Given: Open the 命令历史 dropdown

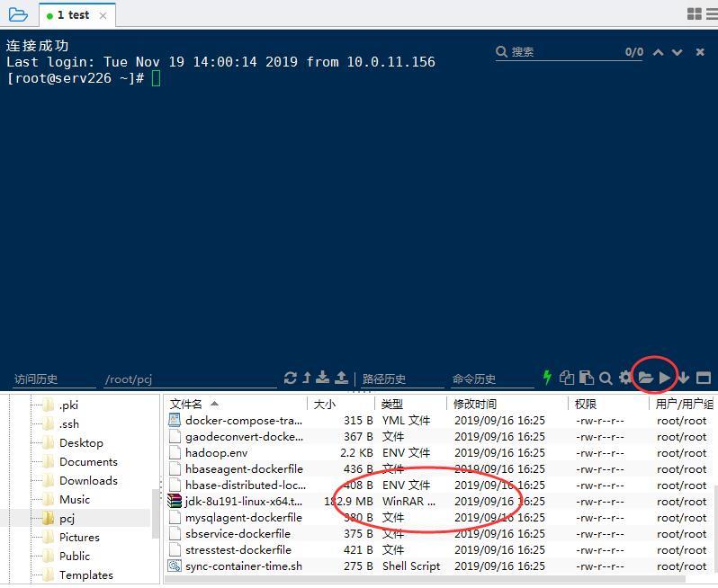Looking at the screenshot, I should [x=492, y=379].
